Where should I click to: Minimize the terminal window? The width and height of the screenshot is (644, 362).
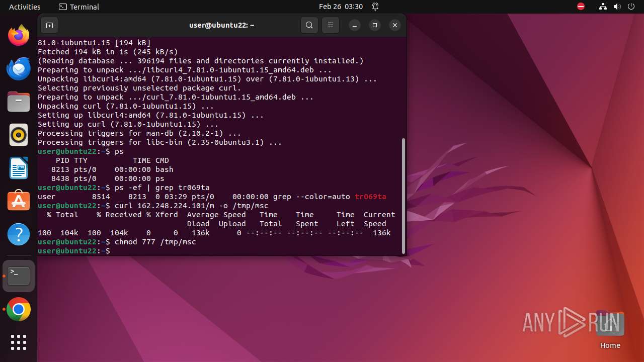(355, 25)
